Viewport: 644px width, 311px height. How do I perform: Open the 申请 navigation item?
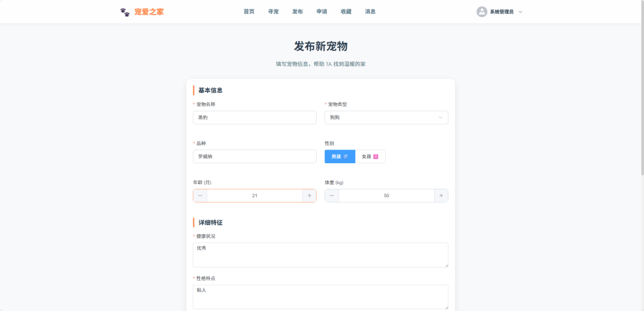click(321, 11)
